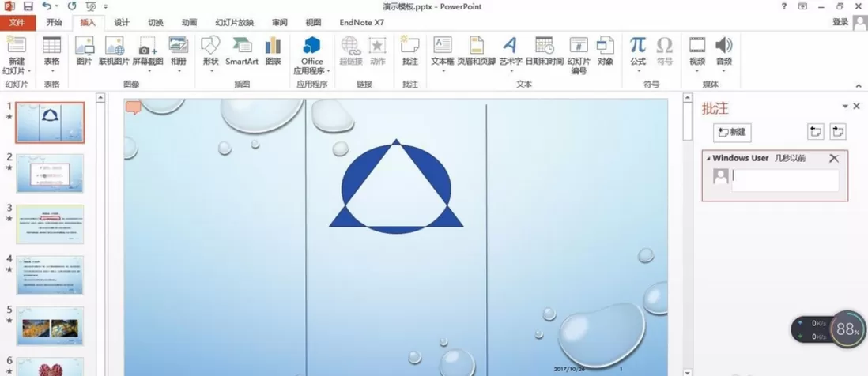
Task: Insert a table (表格)
Action: (52, 55)
